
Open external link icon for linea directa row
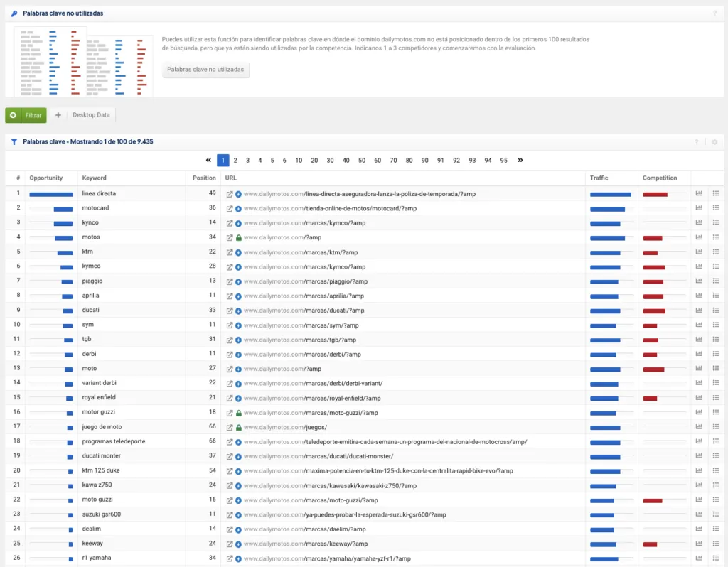click(230, 194)
